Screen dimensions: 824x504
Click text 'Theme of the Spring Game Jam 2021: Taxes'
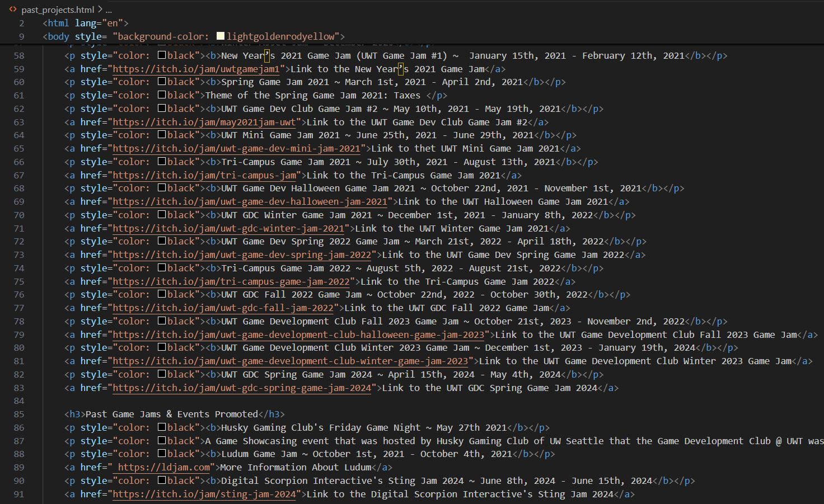312,95
